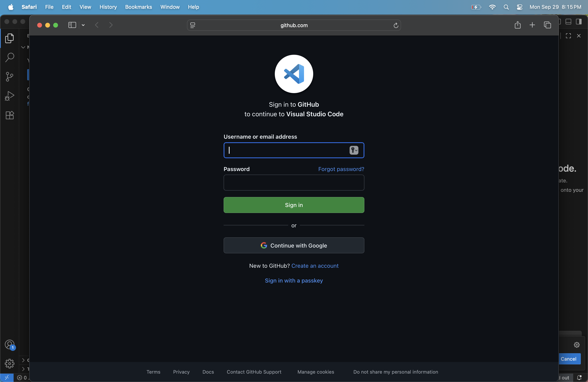Open VS Code Source Control icon
Viewport: 588px width, 382px height.
tap(9, 77)
